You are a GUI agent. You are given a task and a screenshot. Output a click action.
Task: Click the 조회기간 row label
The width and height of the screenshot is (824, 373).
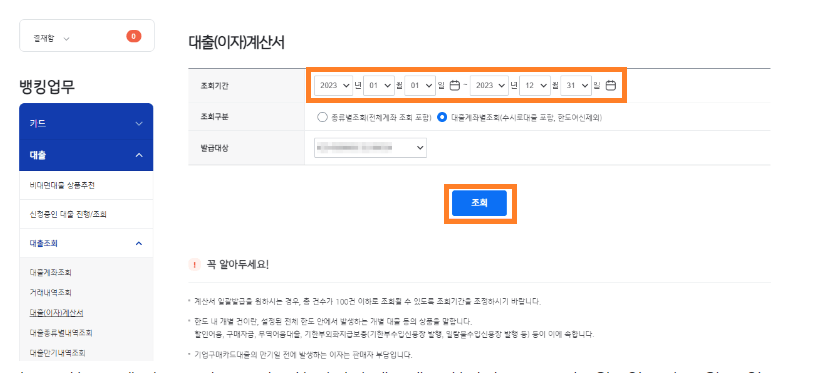tap(214, 85)
